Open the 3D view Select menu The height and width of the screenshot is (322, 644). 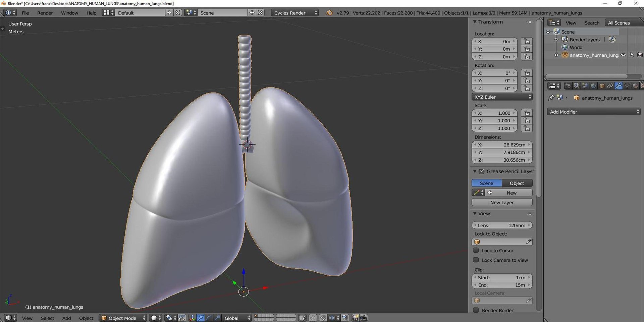coord(47,318)
